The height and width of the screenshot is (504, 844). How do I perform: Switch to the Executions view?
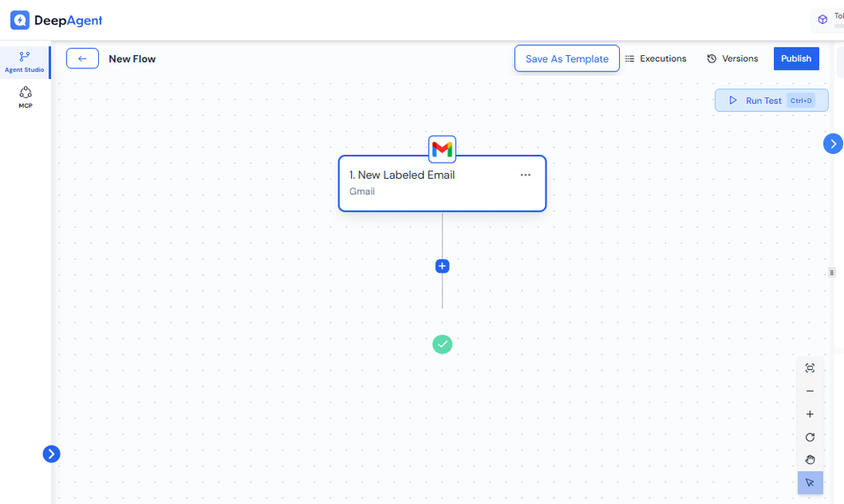point(656,58)
